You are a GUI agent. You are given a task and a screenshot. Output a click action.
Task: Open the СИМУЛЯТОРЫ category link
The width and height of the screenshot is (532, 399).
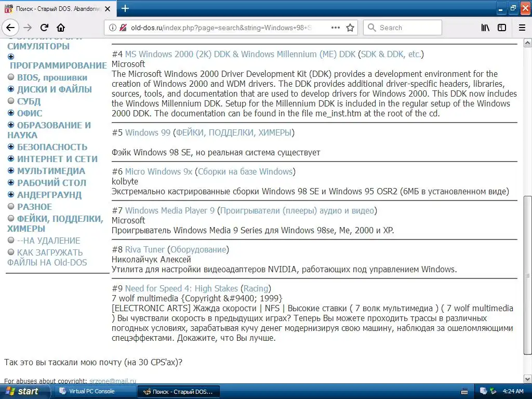click(x=38, y=46)
